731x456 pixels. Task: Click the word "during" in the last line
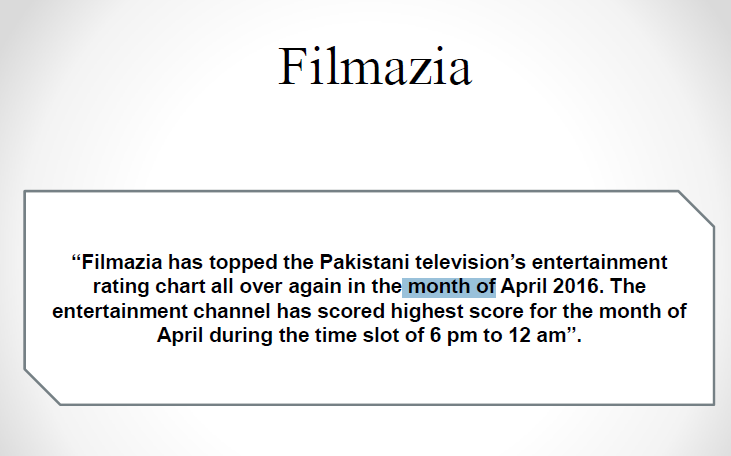tap(241, 335)
